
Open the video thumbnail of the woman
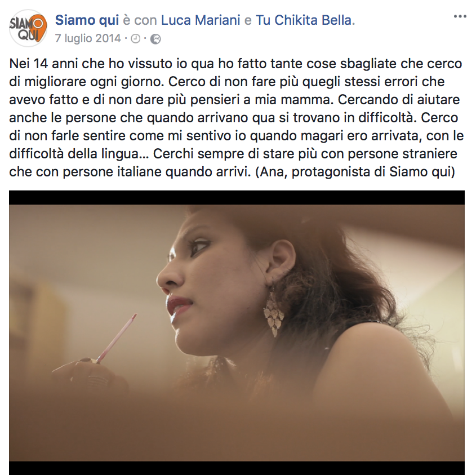pos(237,332)
